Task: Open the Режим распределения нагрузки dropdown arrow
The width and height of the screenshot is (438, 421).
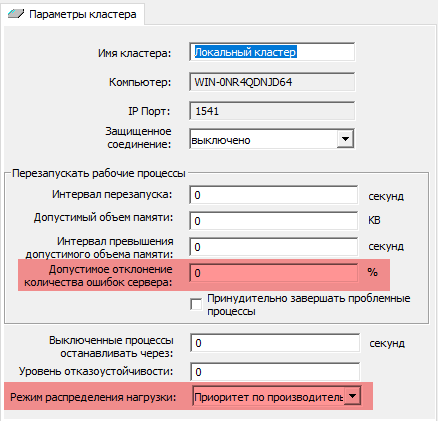Action: click(x=352, y=396)
